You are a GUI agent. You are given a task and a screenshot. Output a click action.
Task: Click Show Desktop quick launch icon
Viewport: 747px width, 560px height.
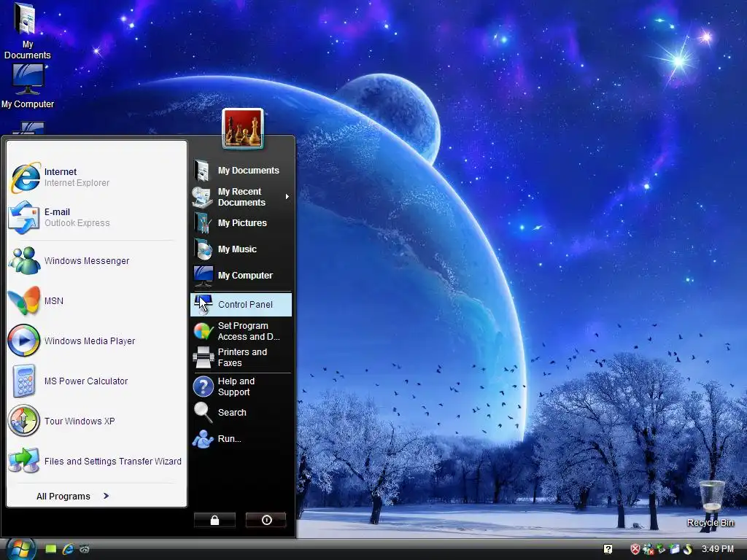tap(50, 549)
